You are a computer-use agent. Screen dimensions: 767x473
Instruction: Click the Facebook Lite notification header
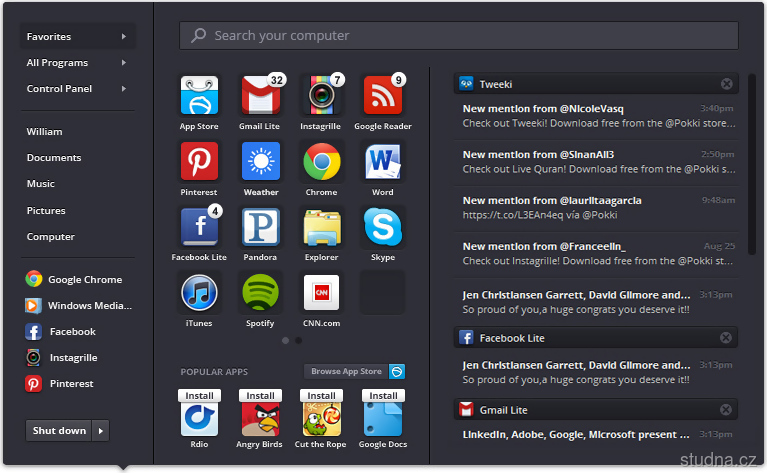click(x=596, y=338)
